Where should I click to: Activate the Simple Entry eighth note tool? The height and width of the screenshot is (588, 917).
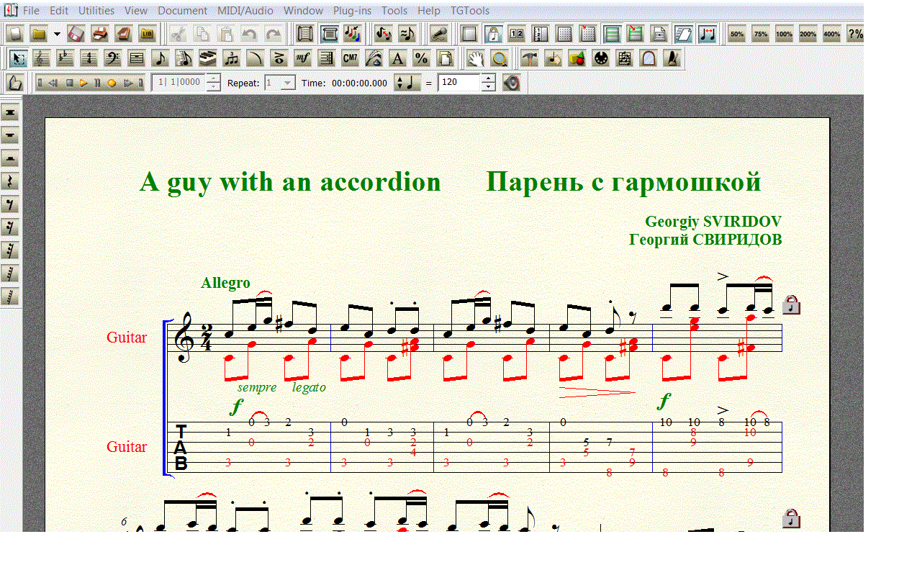pyautogui.click(x=160, y=58)
